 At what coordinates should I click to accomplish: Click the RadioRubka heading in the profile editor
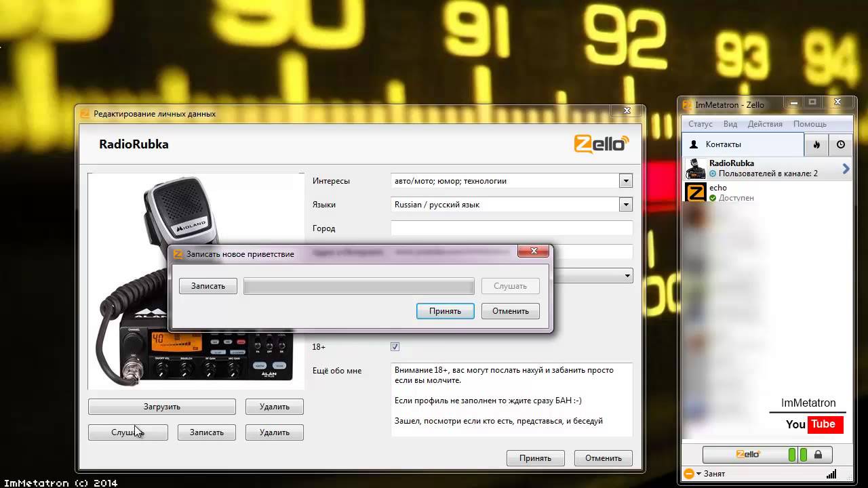(134, 144)
